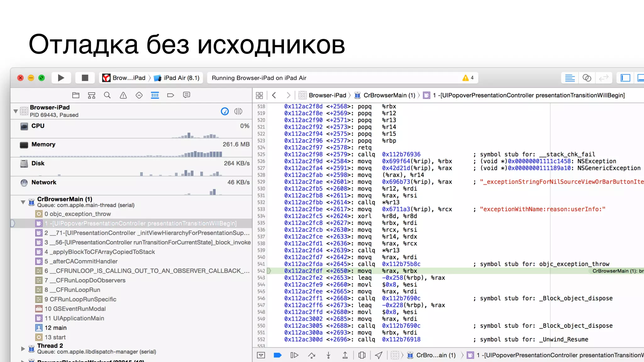644x362 pixels.
Task: Switch to the standard editor layout
Action: tap(570, 78)
